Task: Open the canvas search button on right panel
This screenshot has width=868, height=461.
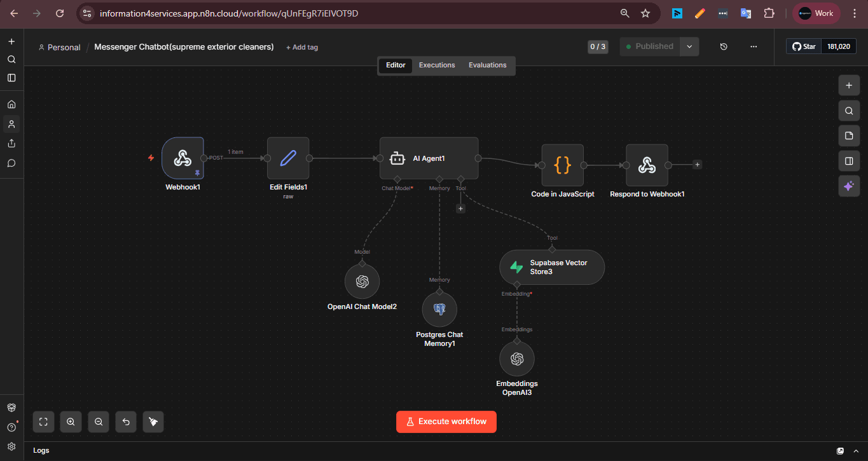Action: tap(849, 110)
